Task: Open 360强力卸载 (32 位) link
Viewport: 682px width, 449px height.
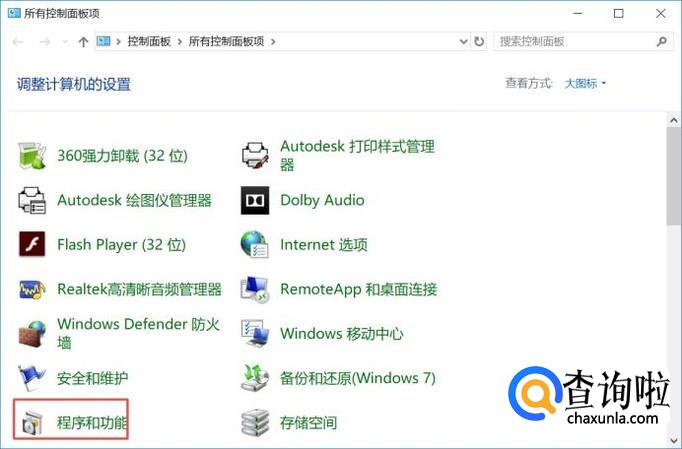Action: [x=122, y=155]
